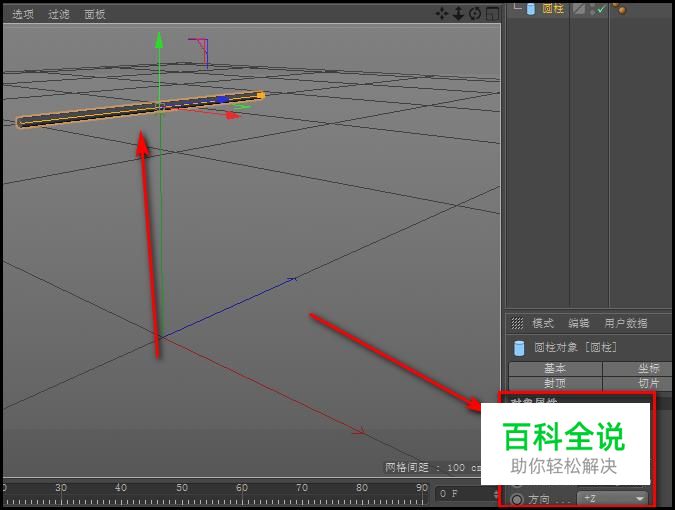This screenshot has width=675, height=510.
Task: Jump to frame 40 on the timeline
Action: (121, 488)
